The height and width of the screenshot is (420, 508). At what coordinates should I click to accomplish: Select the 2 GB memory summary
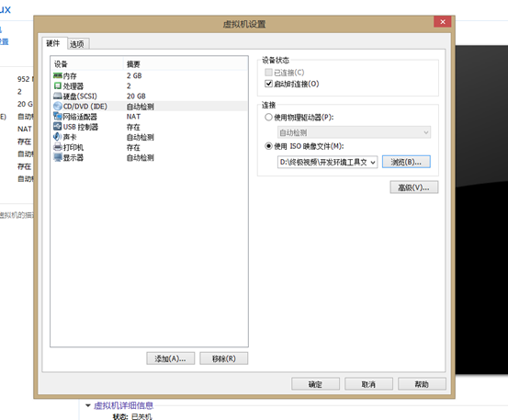tap(134, 75)
